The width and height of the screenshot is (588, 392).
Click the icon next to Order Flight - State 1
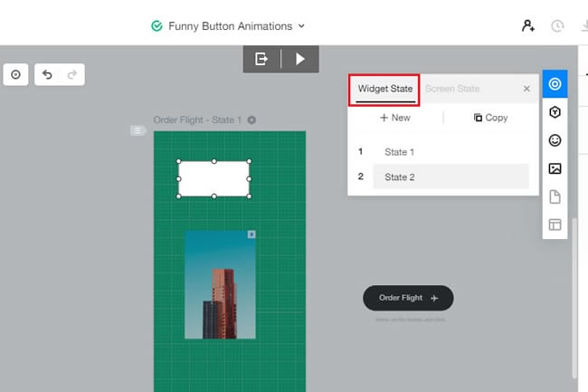point(251,120)
